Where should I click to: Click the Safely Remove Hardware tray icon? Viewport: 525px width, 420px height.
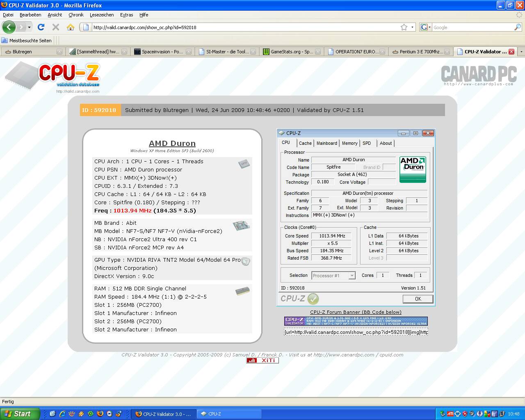pos(443,414)
